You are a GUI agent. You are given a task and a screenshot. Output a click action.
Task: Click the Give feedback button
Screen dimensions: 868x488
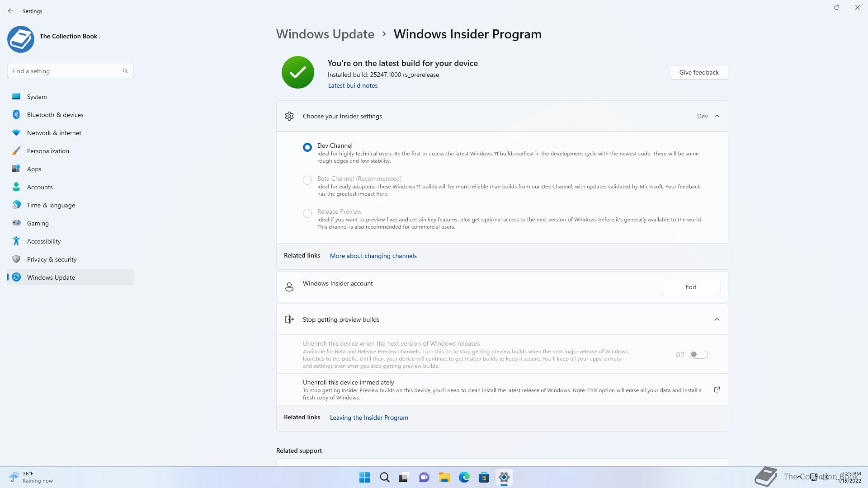(698, 72)
